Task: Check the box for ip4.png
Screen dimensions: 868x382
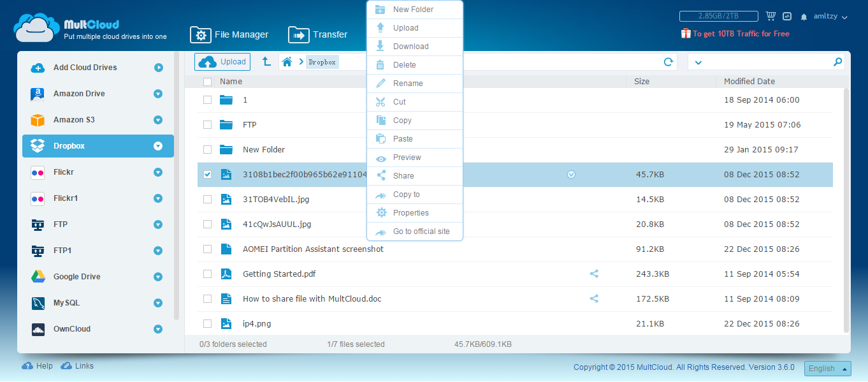Action: tap(207, 324)
